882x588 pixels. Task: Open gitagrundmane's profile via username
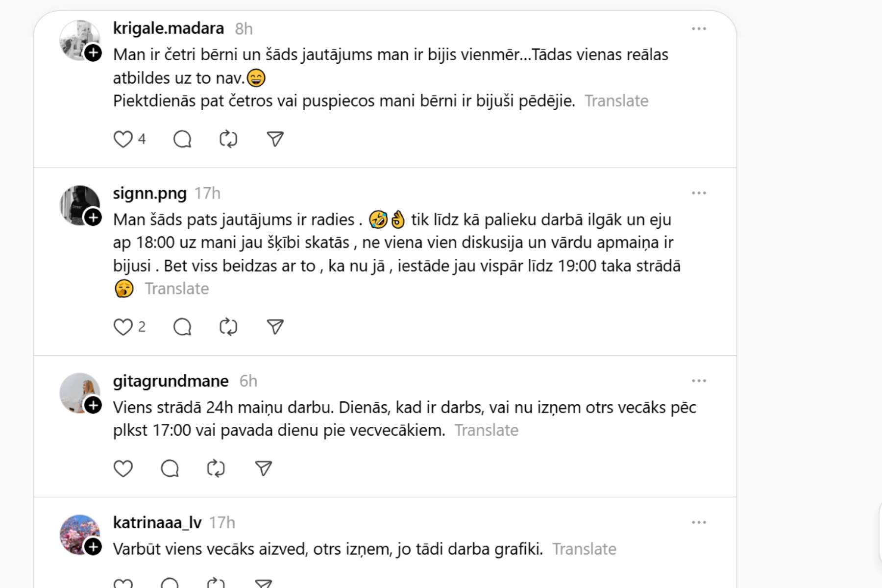171,381
